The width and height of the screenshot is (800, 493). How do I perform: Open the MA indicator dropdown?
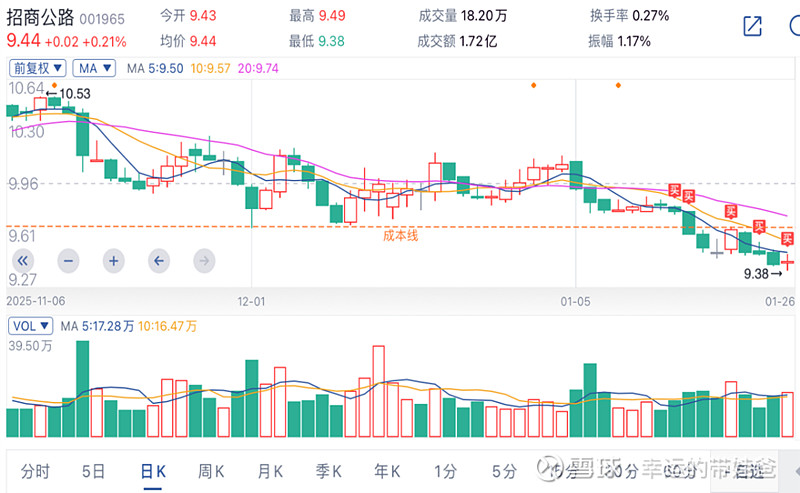[x=96, y=68]
